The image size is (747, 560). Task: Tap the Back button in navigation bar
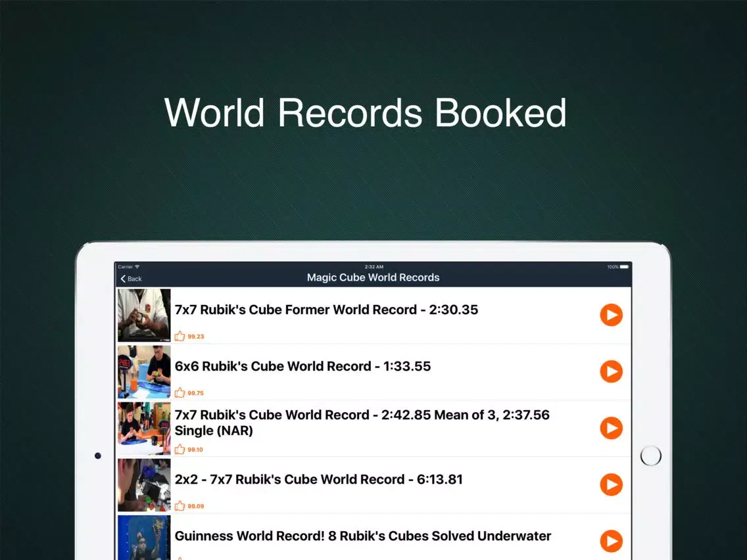point(132,279)
